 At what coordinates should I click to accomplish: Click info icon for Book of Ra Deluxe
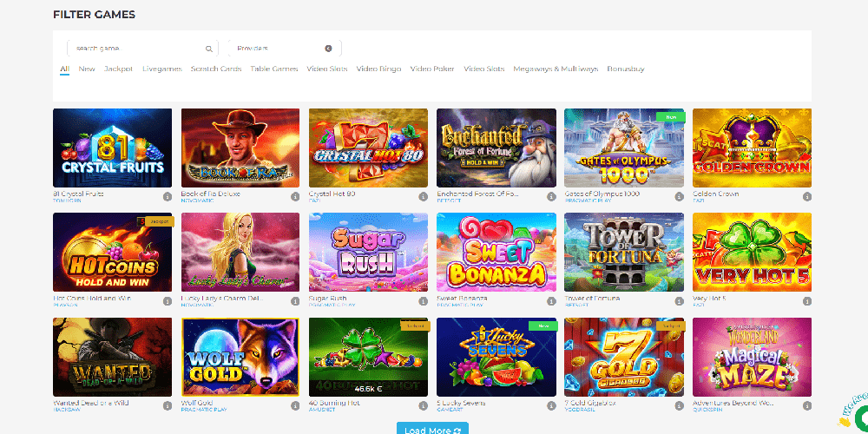[x=295, y=196]
